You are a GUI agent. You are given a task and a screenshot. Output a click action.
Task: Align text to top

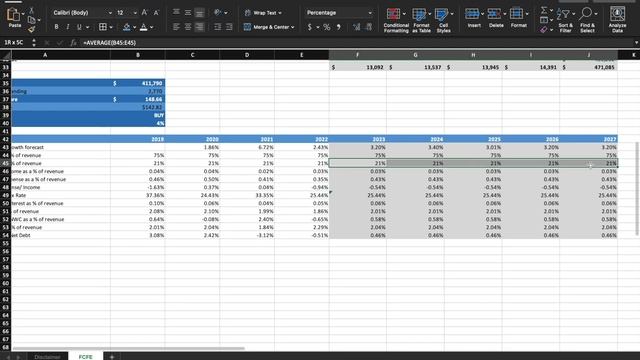tap(176, 12)
